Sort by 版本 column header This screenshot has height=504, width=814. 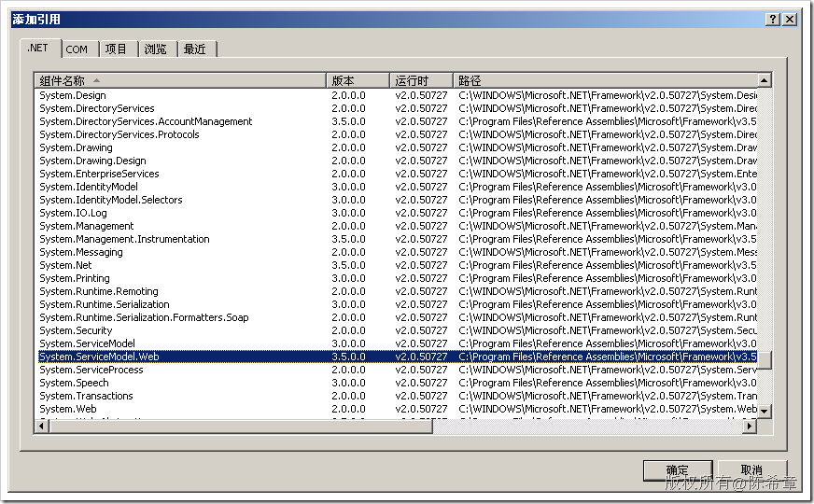pyautogui.click(x=358, y=80)
